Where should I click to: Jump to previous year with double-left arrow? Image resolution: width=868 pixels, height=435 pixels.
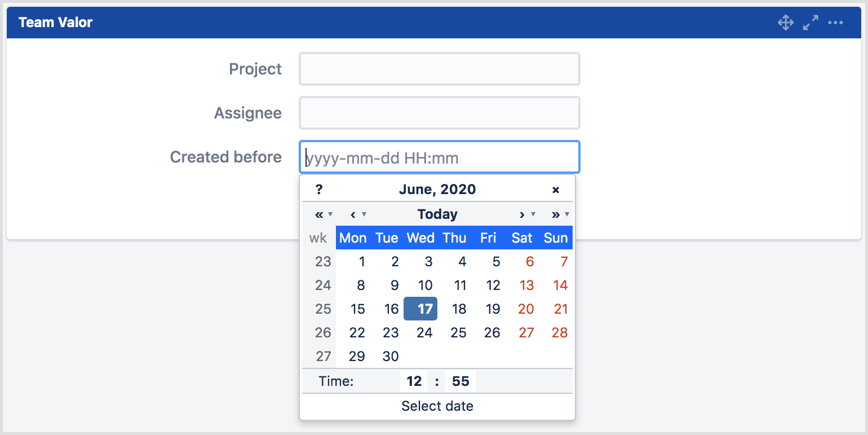pos(320,214)
